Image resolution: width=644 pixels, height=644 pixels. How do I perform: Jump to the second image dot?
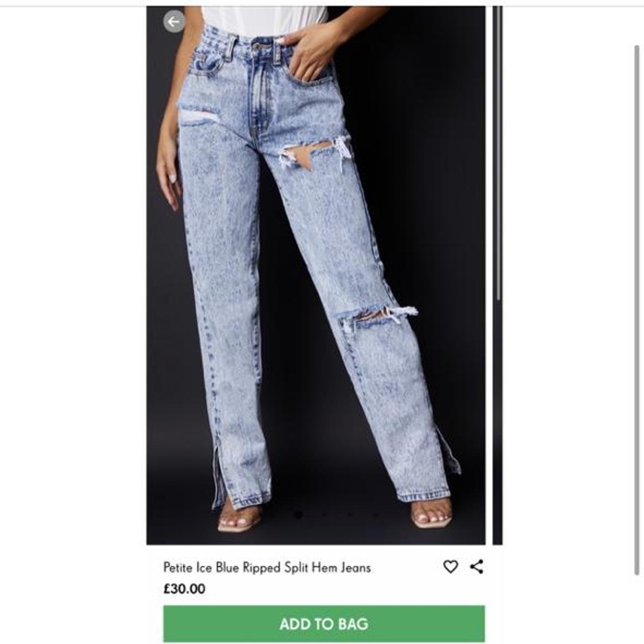[325, 514]
